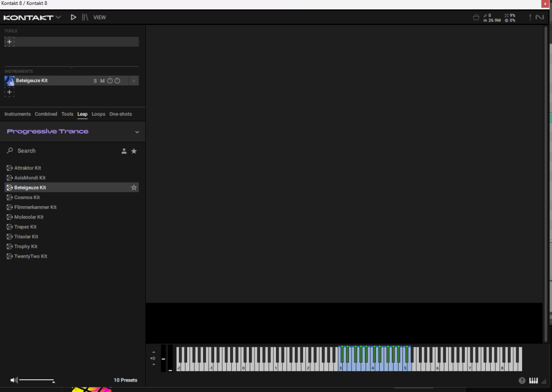Click the right knob in Beteigeuze Kit row
552x392 pixels.
coord(117,80)
